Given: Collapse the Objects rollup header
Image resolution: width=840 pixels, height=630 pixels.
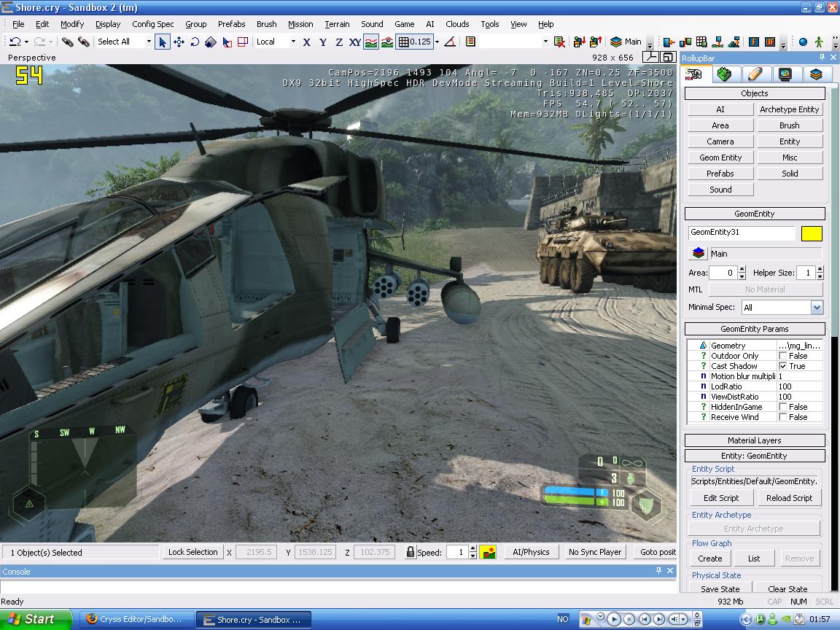Looking at the screenshot, I should point(754,93).
